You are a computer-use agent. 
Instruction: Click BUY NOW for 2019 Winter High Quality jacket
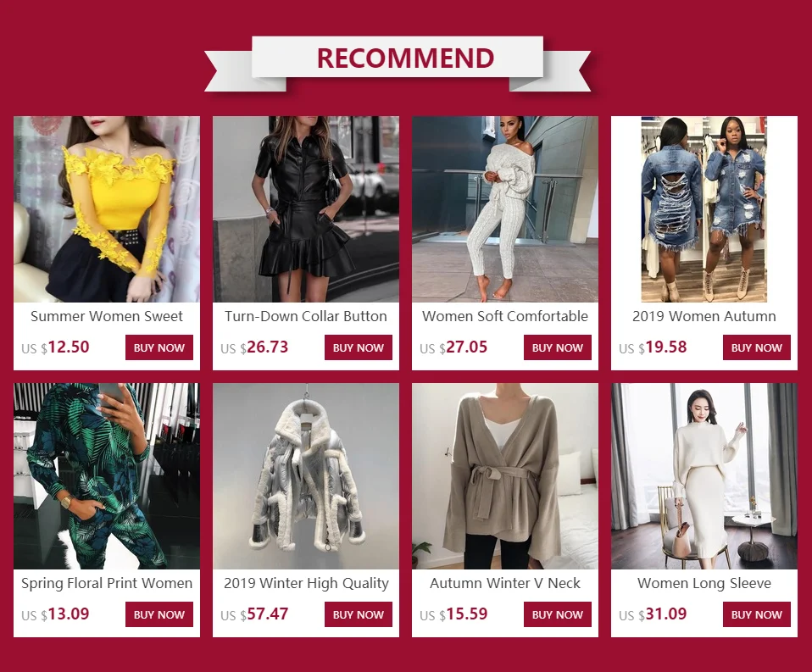tap(359, 614)
